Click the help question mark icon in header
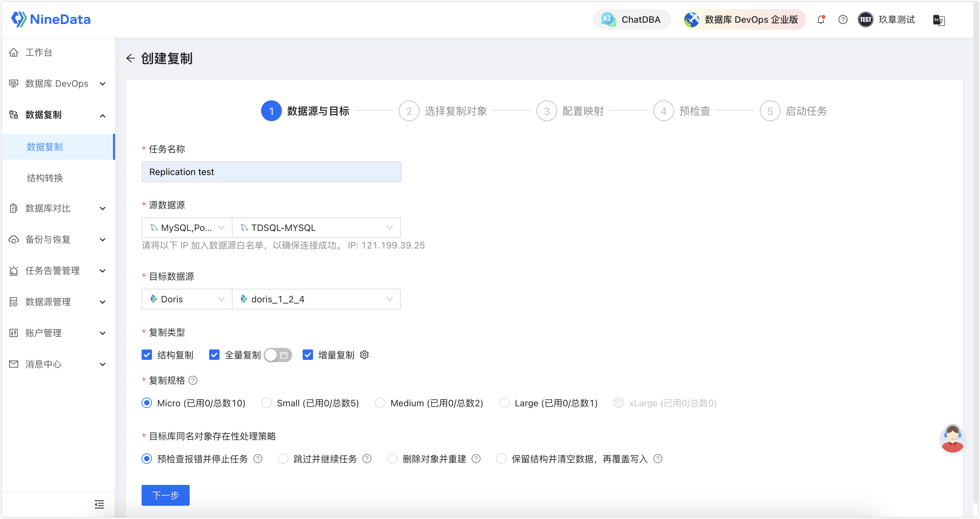980x519 pixels. [843, 19]
